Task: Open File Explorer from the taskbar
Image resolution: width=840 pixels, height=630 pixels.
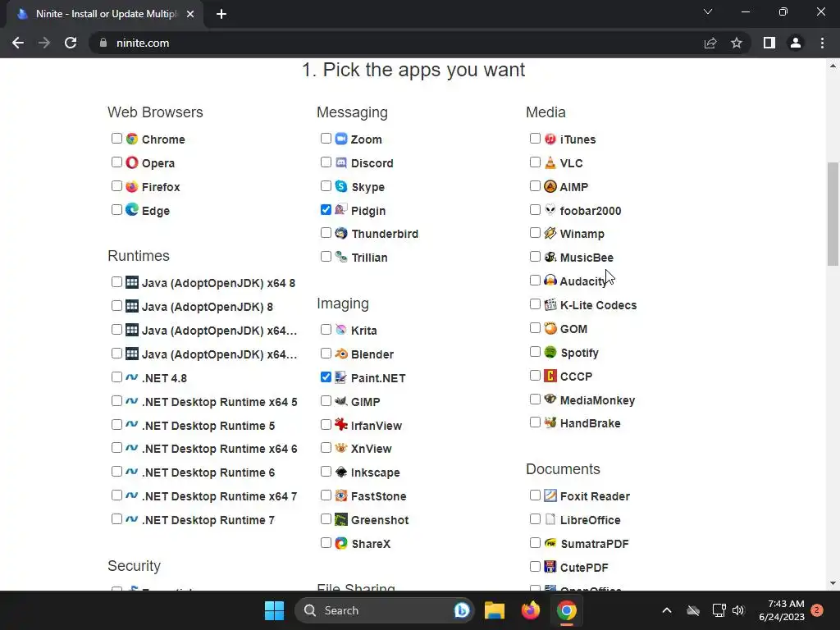Action: point(495,610)
